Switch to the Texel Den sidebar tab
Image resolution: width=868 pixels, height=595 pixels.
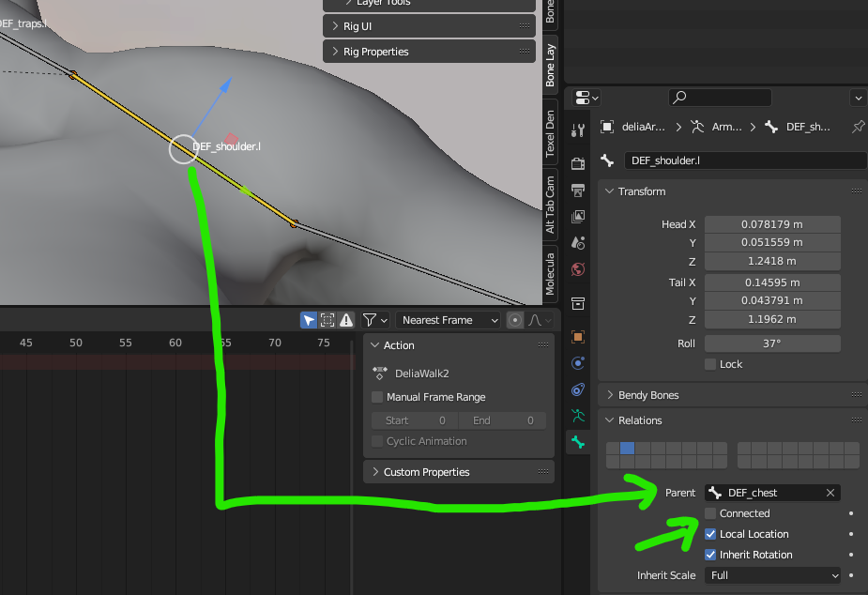click(550, 133)
